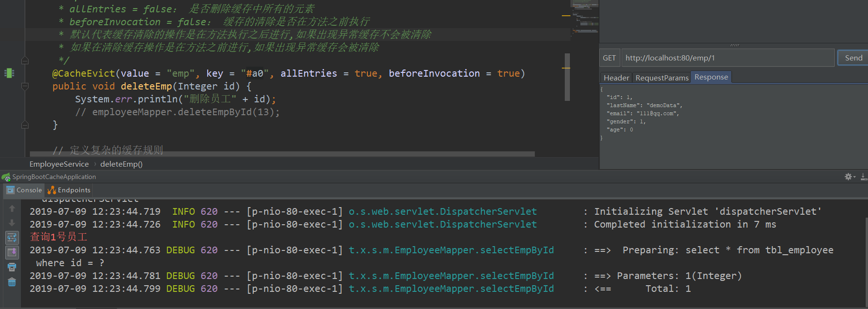Click the yellow warning marker in error stripe
Screen dimensions: 868x309
click(566, 16)
